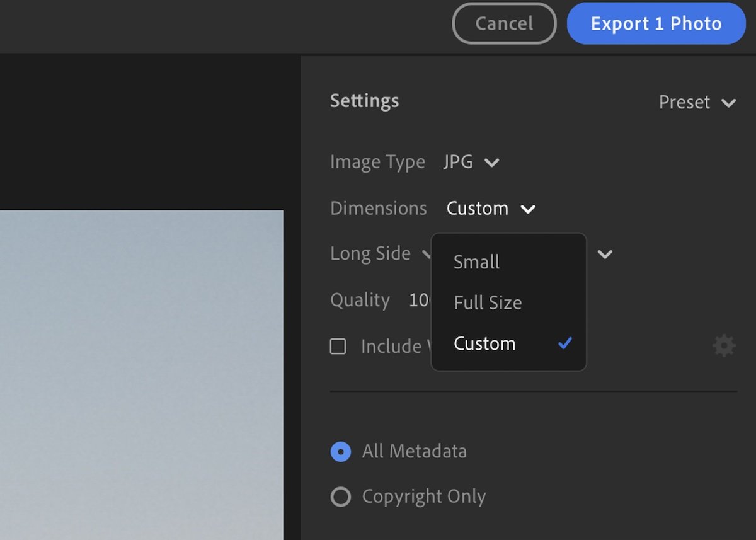Open the Preset dropdown
Screen dimensions: 756x540
[697, 102]
